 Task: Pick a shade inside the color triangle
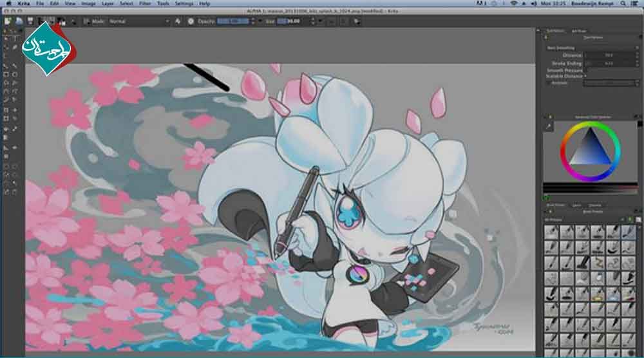(x=591, y=151)
